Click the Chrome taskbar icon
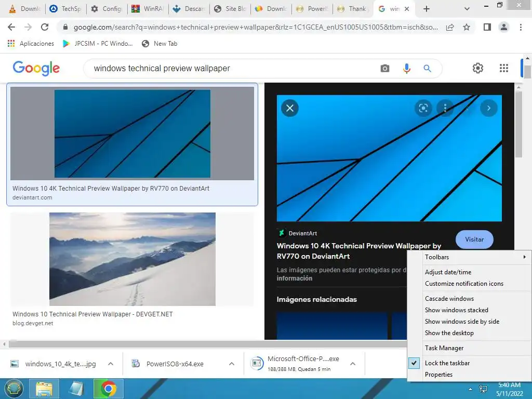532x399 pixels. click(x=108, y=389)
